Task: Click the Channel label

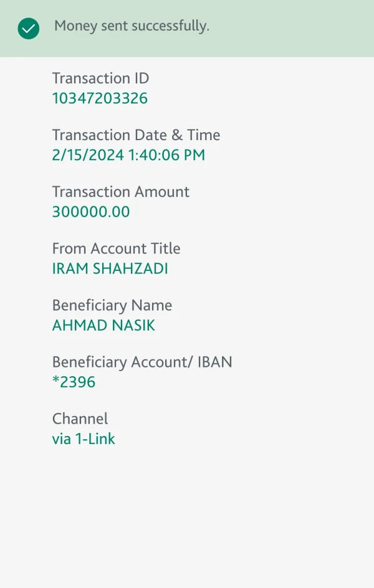Action: point(80,419)
